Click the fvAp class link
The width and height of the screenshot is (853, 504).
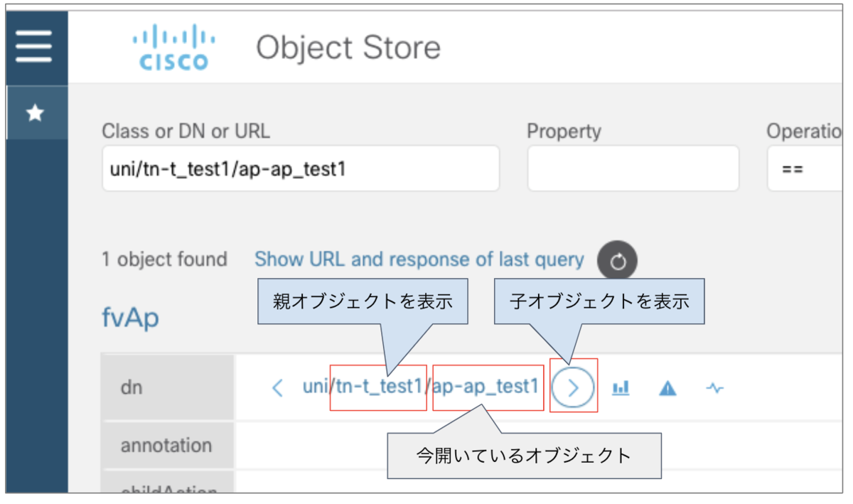pos(130,318)
